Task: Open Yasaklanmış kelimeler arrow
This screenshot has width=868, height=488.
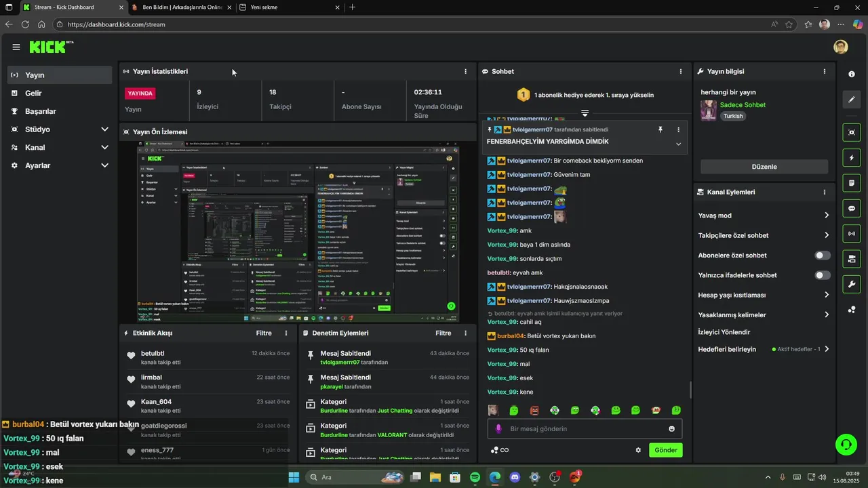Action: 827,314
